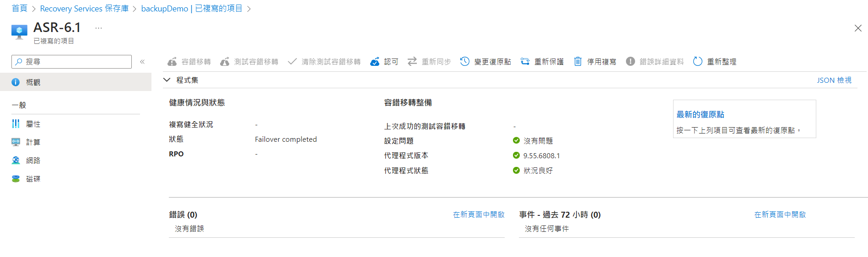Click the 認可 commit button label
Viewport: 868px width, 257px height.
391,62
